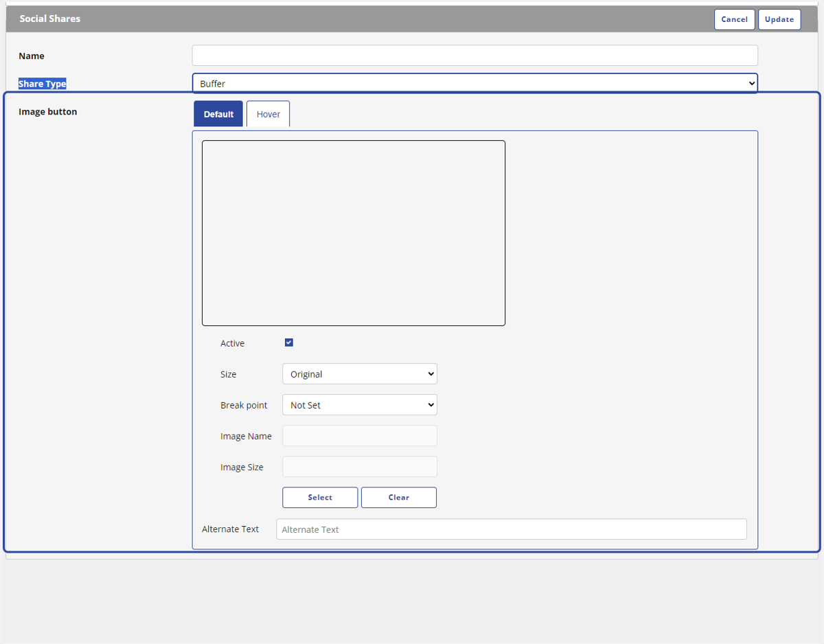Click the Active label text
This screenshot has height=644, width=824.
point(233,343)
